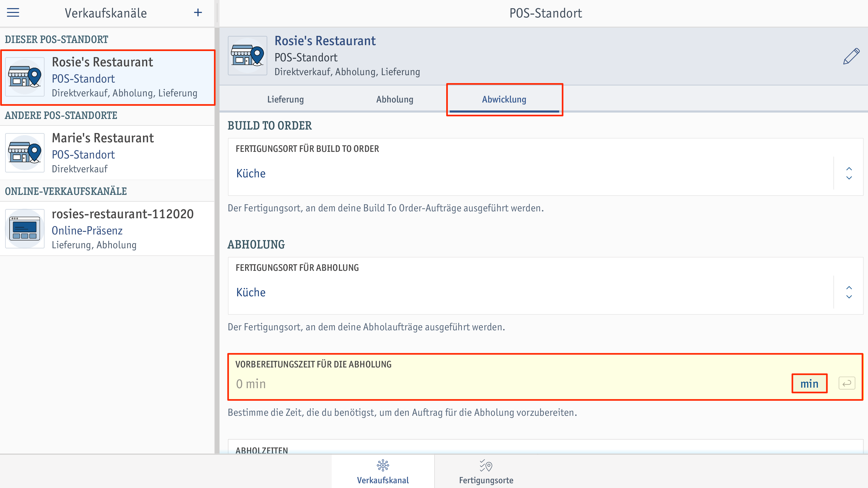
Task: Select Rosie's Restaurant store icon in list
Action: coord(25,77)
